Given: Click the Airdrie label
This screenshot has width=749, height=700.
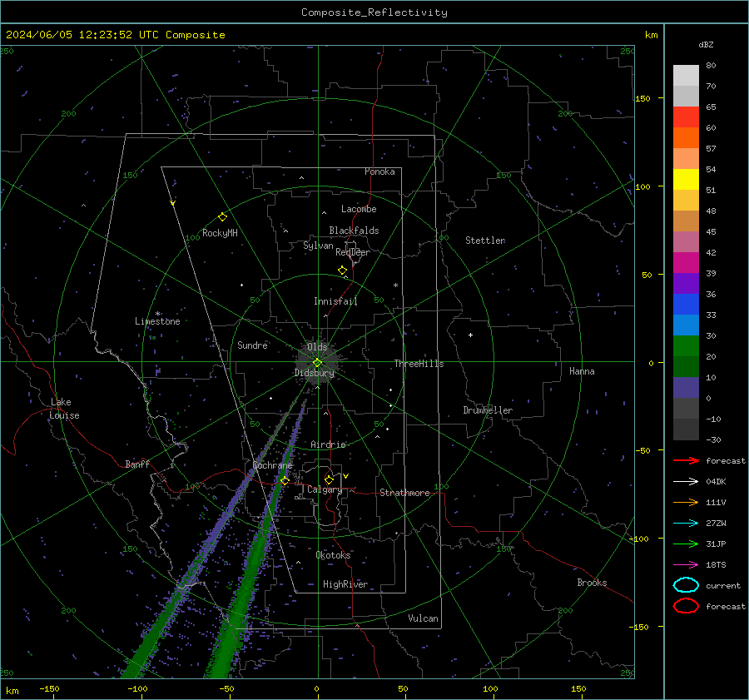Looking at the screenshot, I should [328, 444].
